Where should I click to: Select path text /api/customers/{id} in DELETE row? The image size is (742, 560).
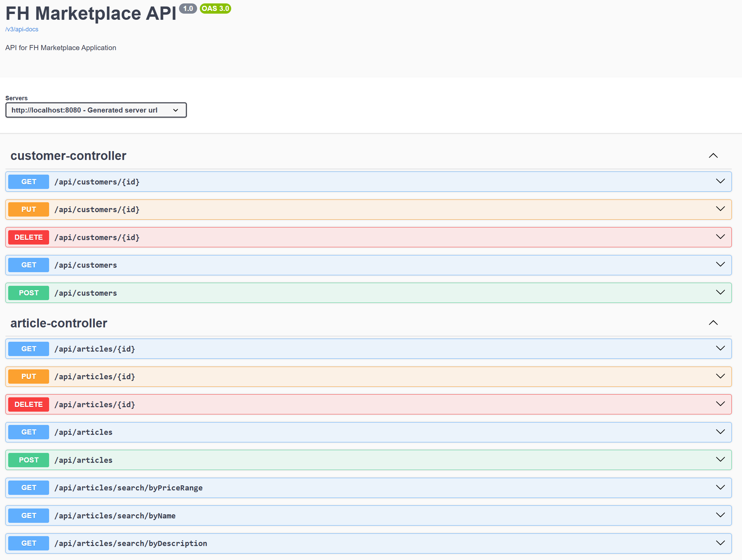click(97, 237)
